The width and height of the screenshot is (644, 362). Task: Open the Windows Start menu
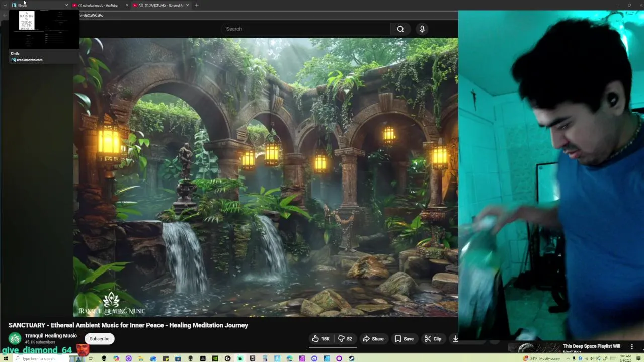(7, 358)
